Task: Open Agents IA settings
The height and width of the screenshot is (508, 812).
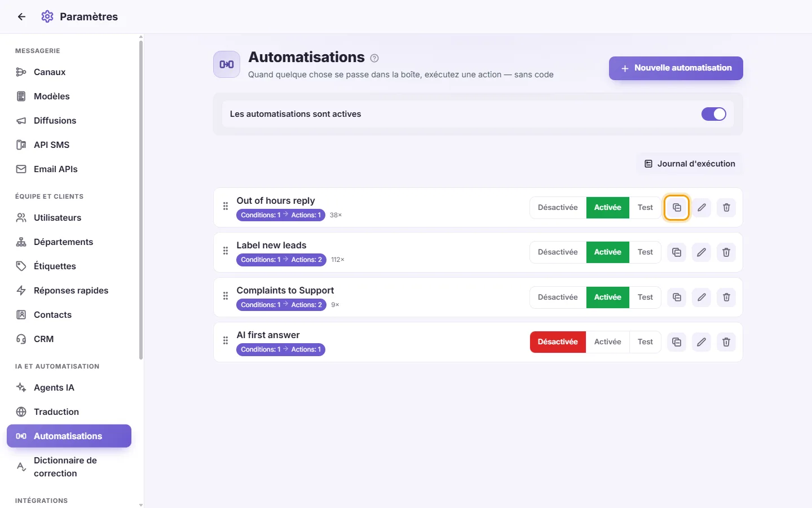Action: point(69,388)
